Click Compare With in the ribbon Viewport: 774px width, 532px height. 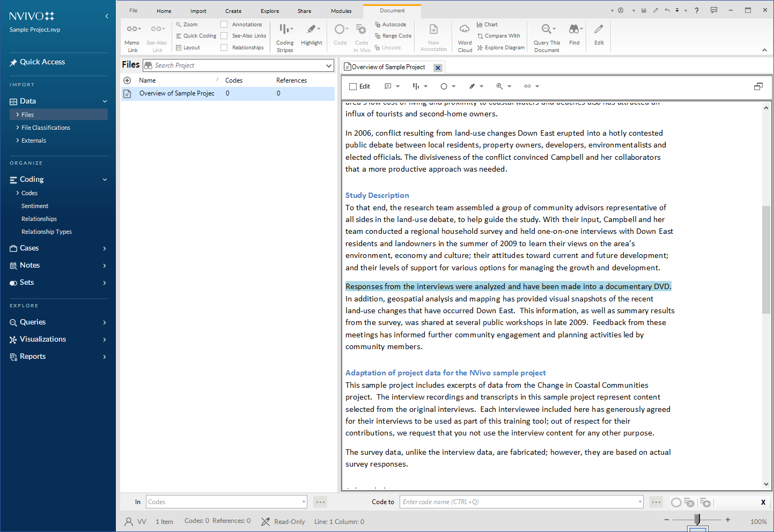click(498, 36)
